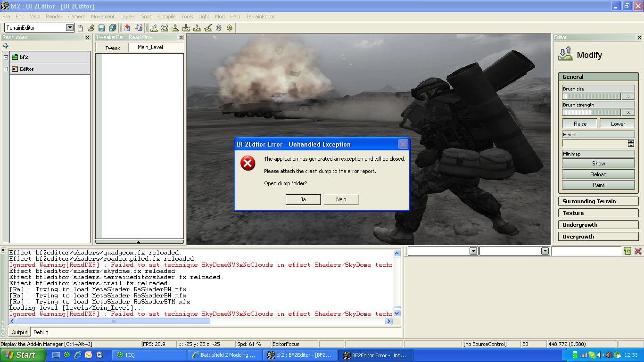
Task: Select the terrain lower arrow tool icon
Action: [x=175, y=28]
